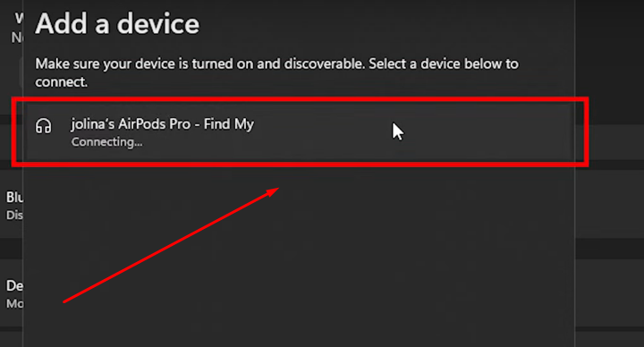Image resolution: width=644 pixels, height=347 pixels.
Task: Click the tail end of the red arrow
Action: click(x=64, y=301)
